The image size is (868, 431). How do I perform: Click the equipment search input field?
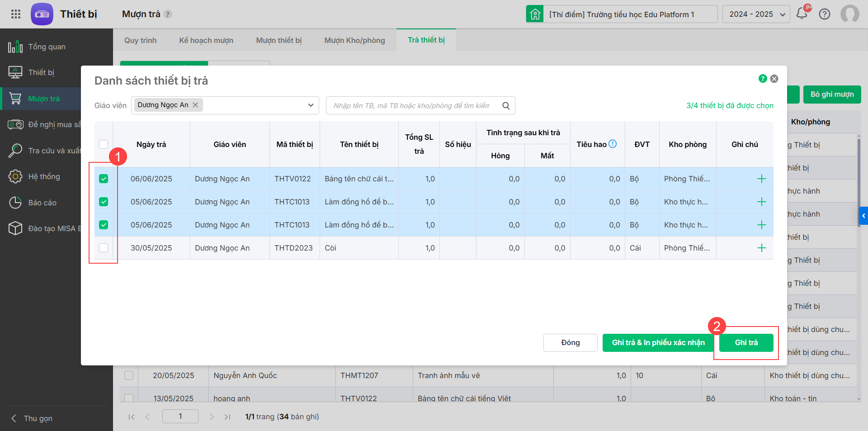411,105
